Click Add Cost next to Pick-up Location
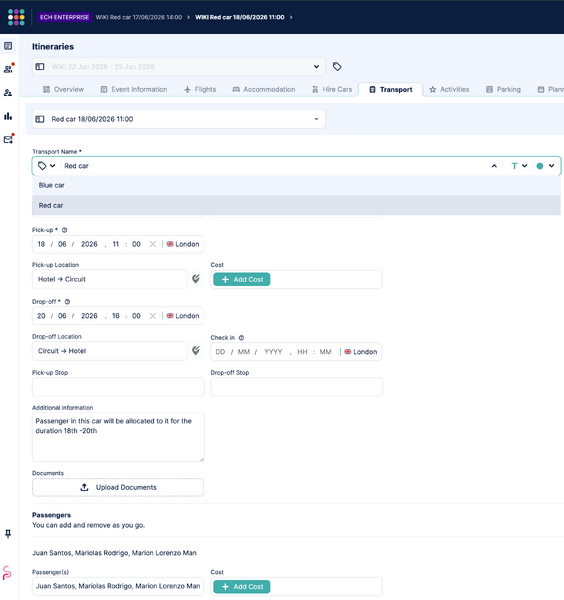 pyautogui.click(x=241, y=279)
